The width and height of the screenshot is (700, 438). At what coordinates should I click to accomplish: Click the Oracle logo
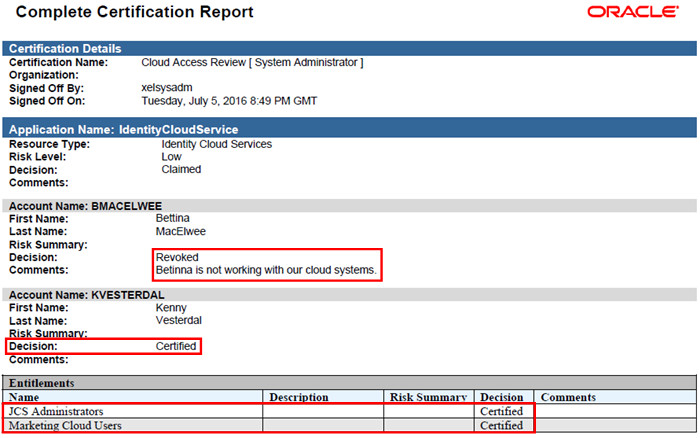(633, 12)
